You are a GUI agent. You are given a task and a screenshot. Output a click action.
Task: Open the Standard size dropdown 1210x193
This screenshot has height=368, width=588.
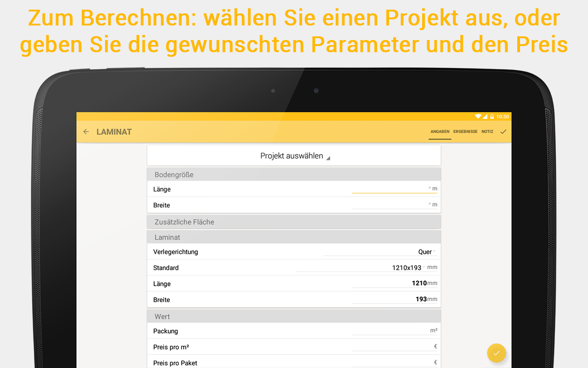click(x=361, y=267)
